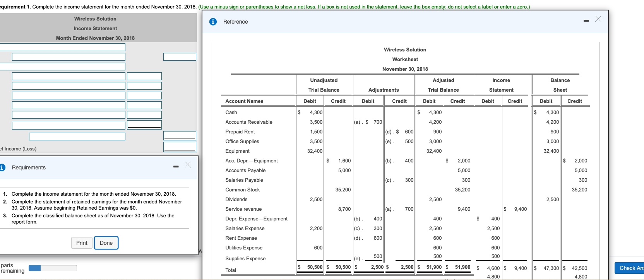Select Rent Expense account name

[241, 238]
